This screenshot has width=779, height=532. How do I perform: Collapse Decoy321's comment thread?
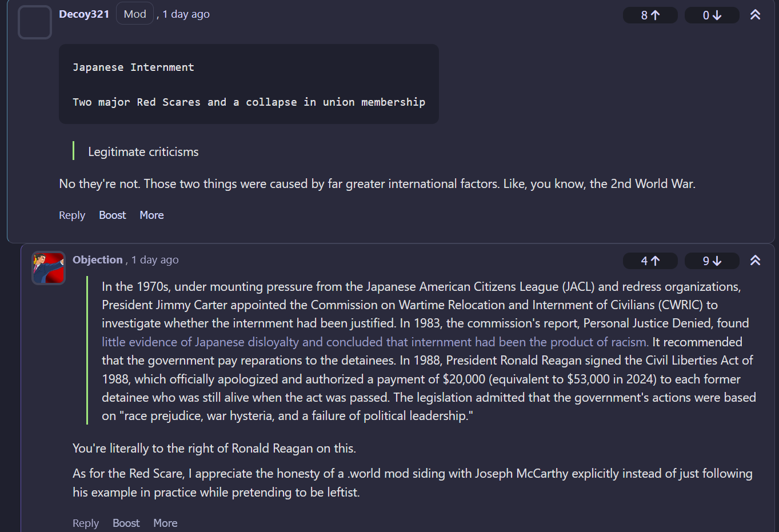(x=755, y=15)
